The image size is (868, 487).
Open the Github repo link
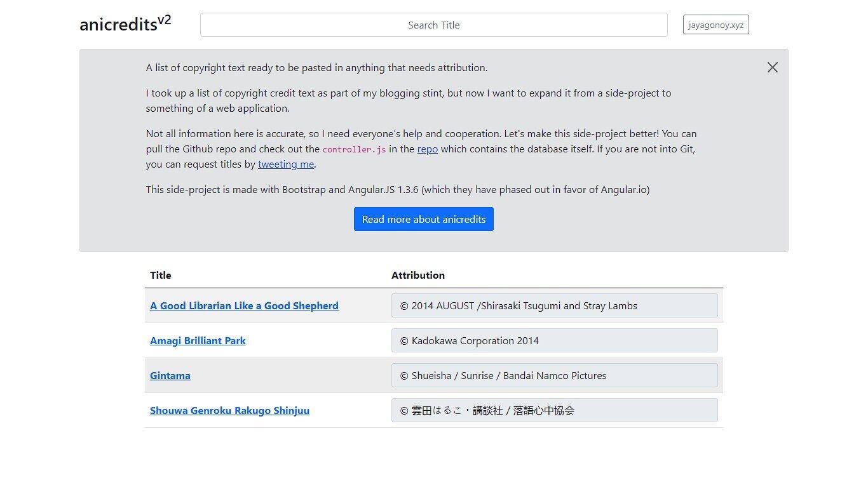427,149
